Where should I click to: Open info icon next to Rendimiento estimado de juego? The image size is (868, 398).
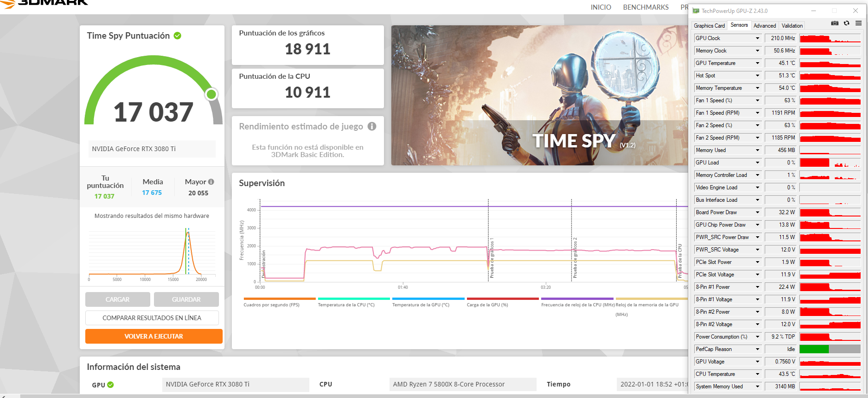tap(372, 126)
